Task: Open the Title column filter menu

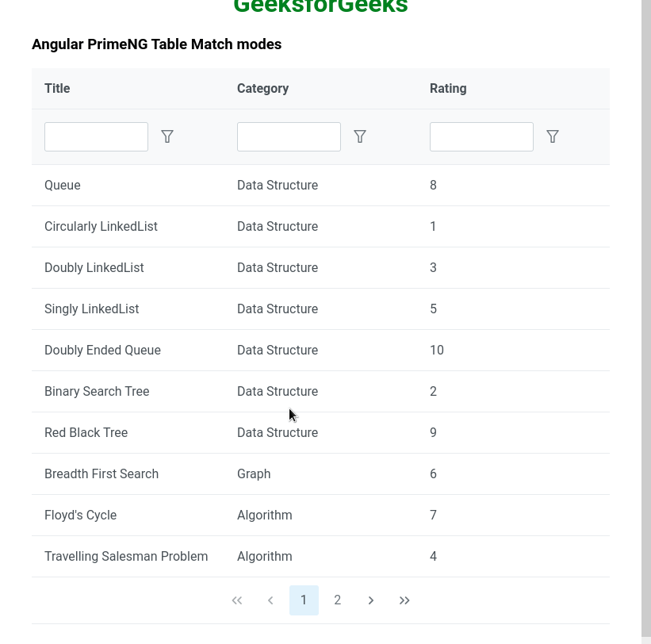Action: click(167, 136)
